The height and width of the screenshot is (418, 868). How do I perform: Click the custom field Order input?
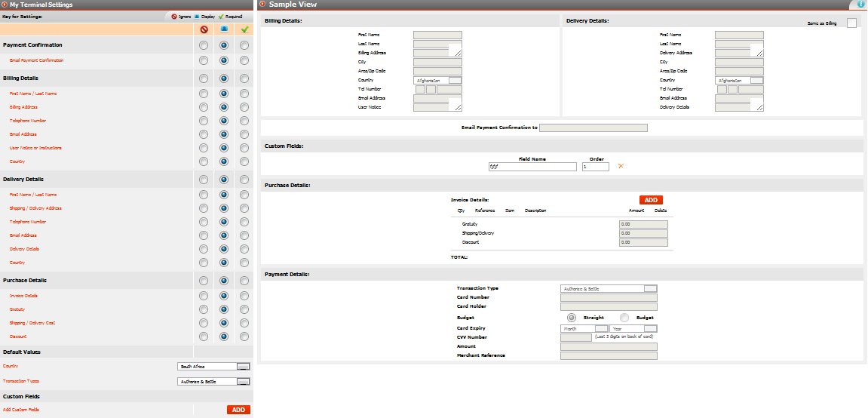click(x=596, y=167)
